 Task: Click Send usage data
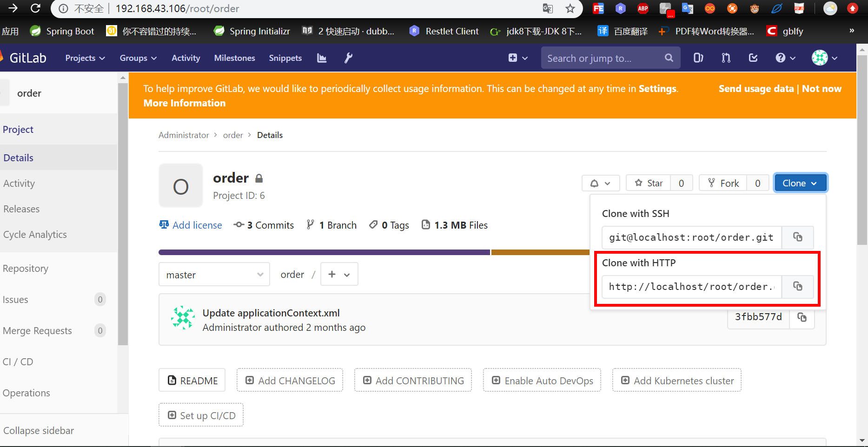coord(756,89)
